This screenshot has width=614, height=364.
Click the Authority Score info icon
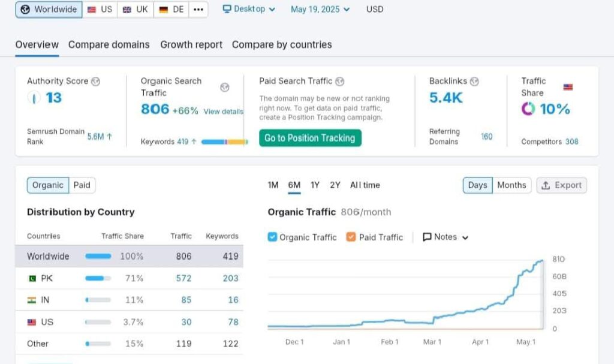(x=95, y=82)
